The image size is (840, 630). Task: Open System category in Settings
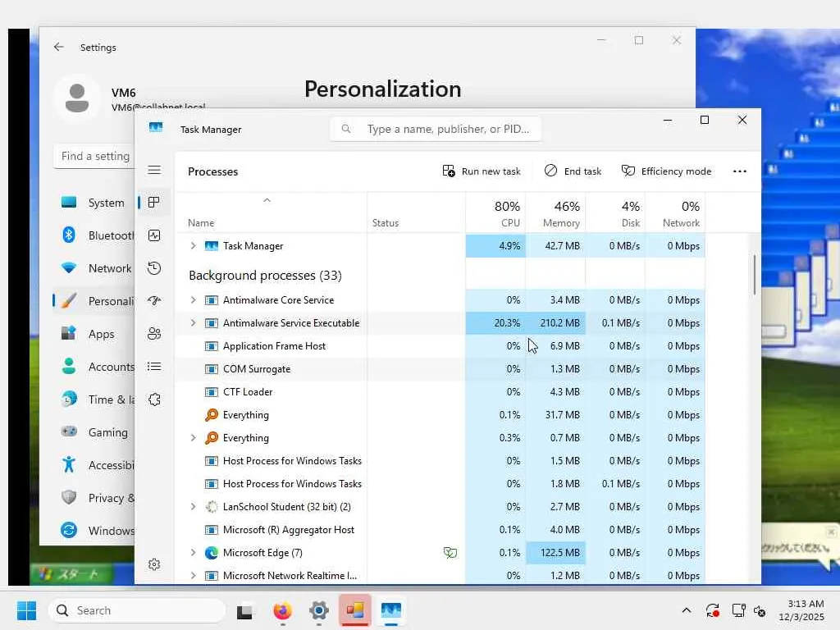pyautogui.click(x=94, y=203)
